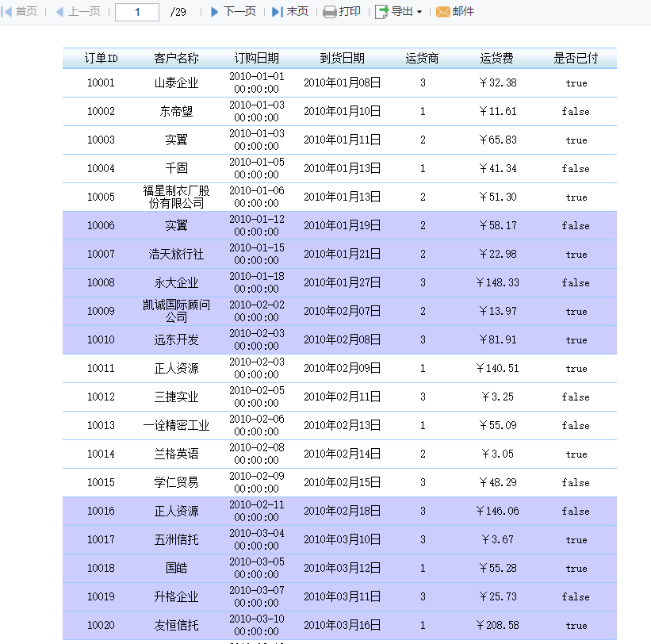Click customer name 友恒信托
Viewport: 651px width, 644px height.
click(176, 625)
